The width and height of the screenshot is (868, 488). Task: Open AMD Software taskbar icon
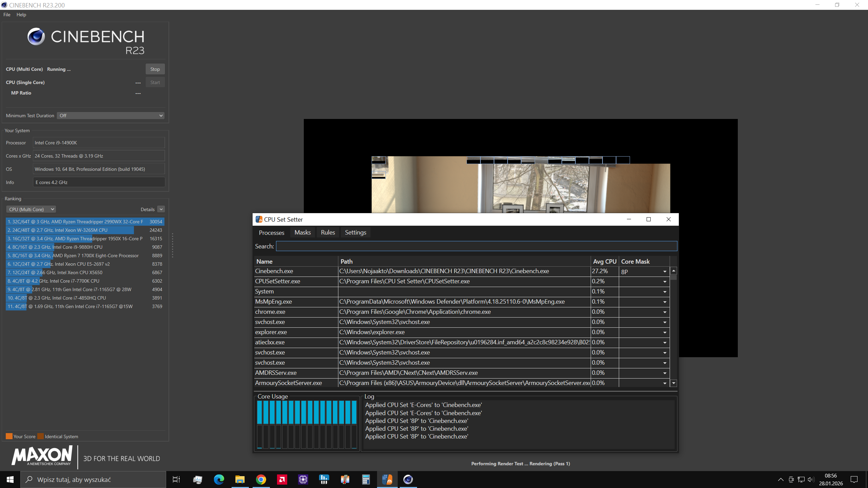282,480
